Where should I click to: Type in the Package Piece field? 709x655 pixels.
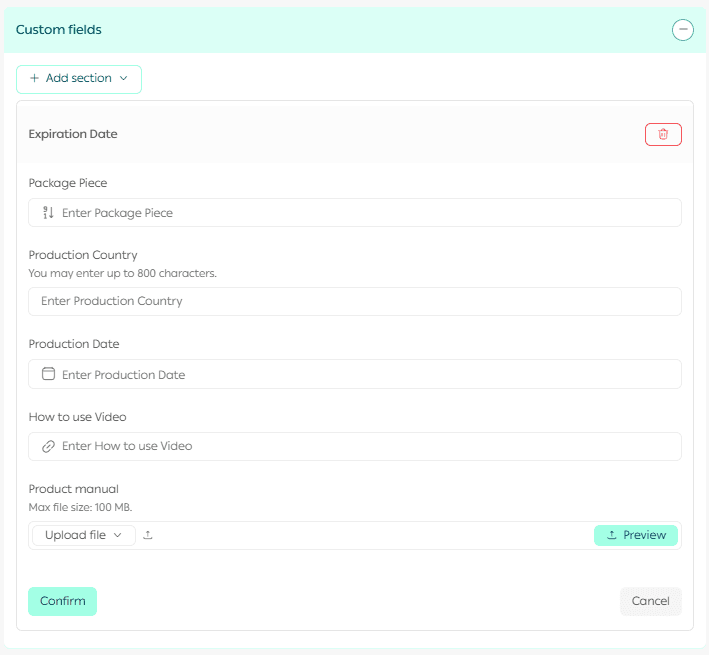(360, 213)
